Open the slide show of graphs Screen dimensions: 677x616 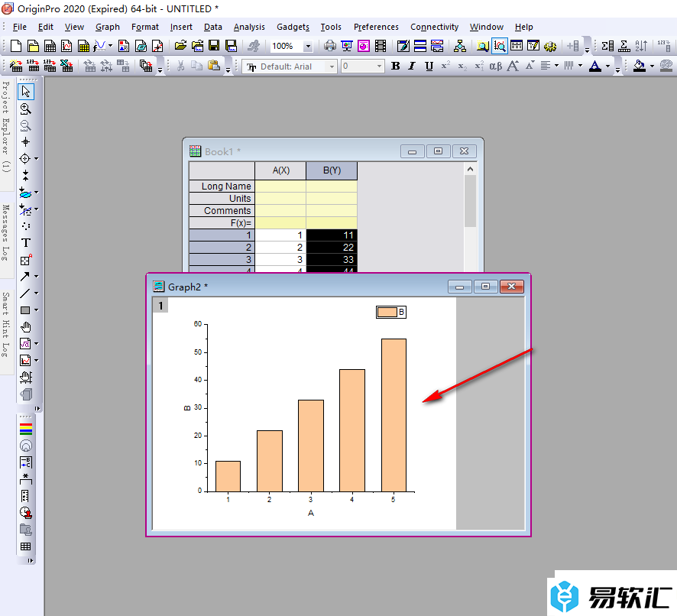point(347,46)
